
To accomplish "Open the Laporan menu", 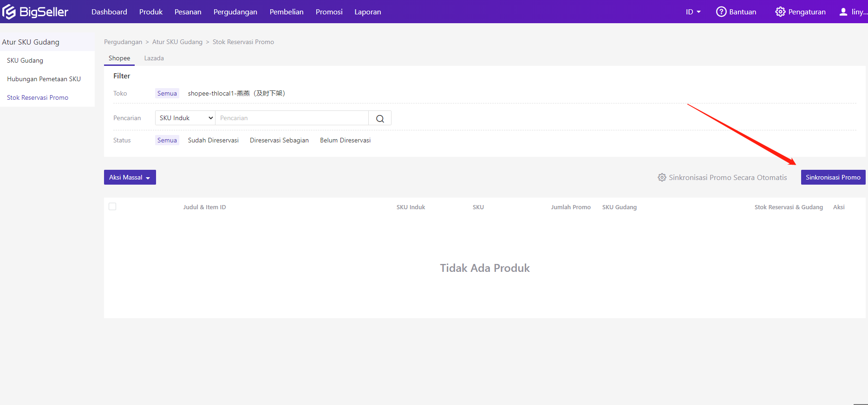I will pyautogui.click(x=367, y=12).
